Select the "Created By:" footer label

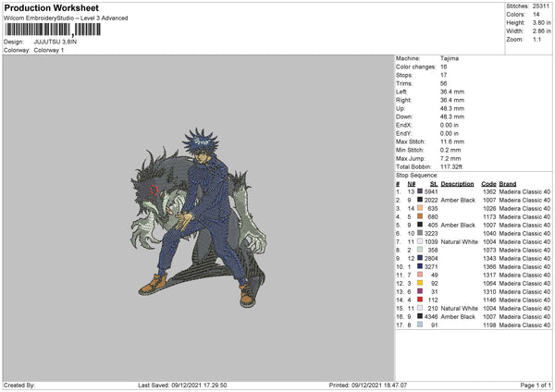tap(19, 386)
